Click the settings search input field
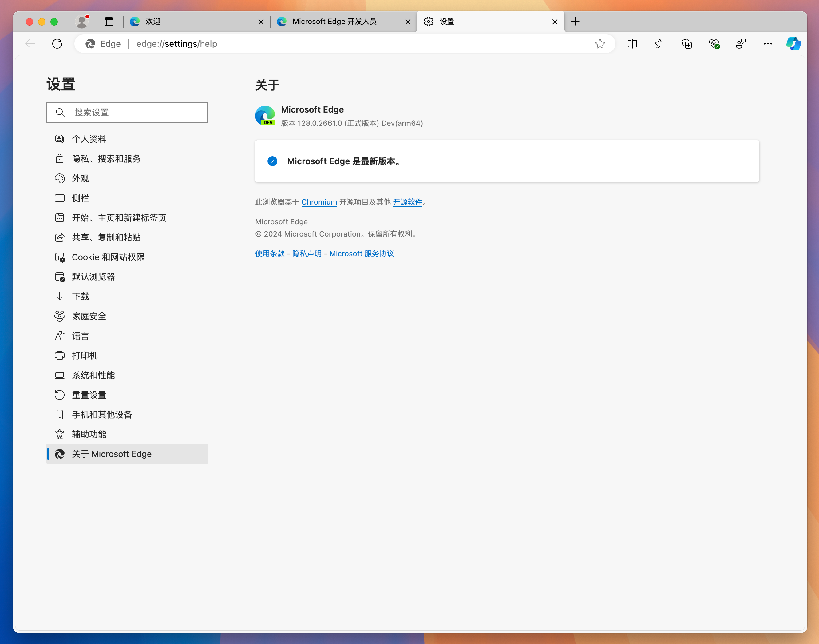Screen dimensions: 819x644 (x=127, y=112)
